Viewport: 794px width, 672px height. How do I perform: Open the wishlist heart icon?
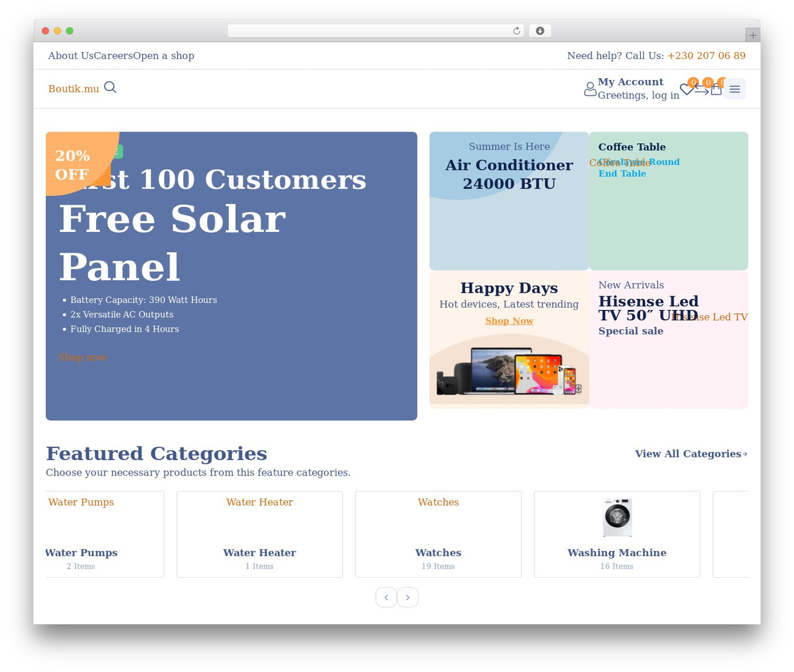[687, 89]
